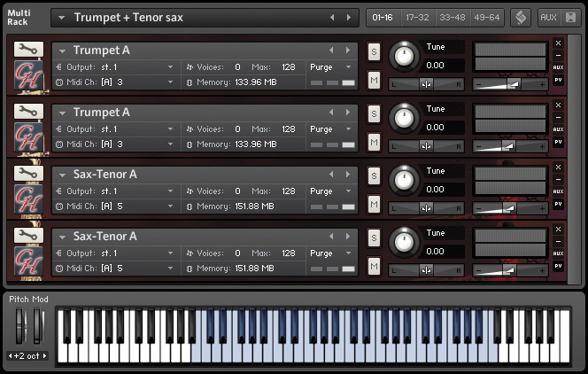Show AUX sends of the second Trumpet A

pyautogui.click(x=559, y=129)
